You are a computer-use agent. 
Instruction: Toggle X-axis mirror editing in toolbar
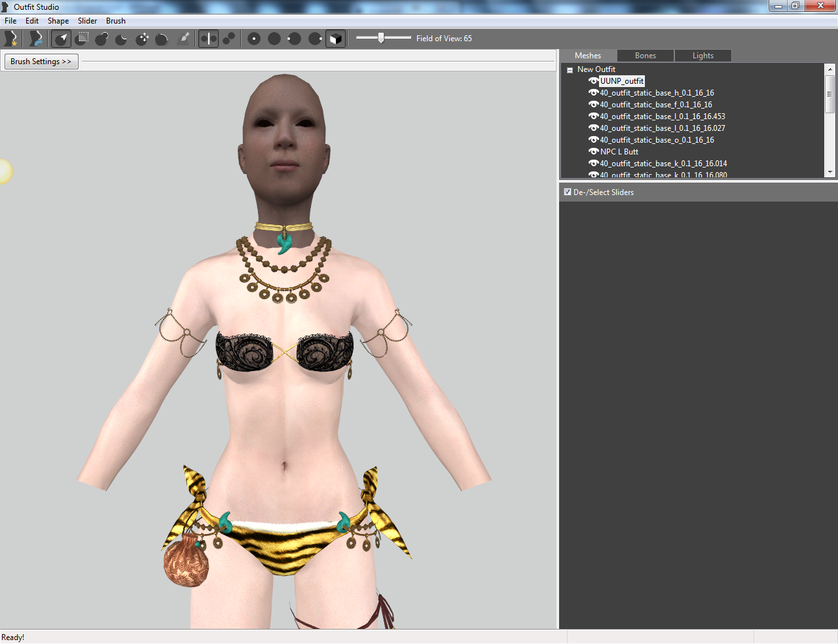tap(208, 39)
